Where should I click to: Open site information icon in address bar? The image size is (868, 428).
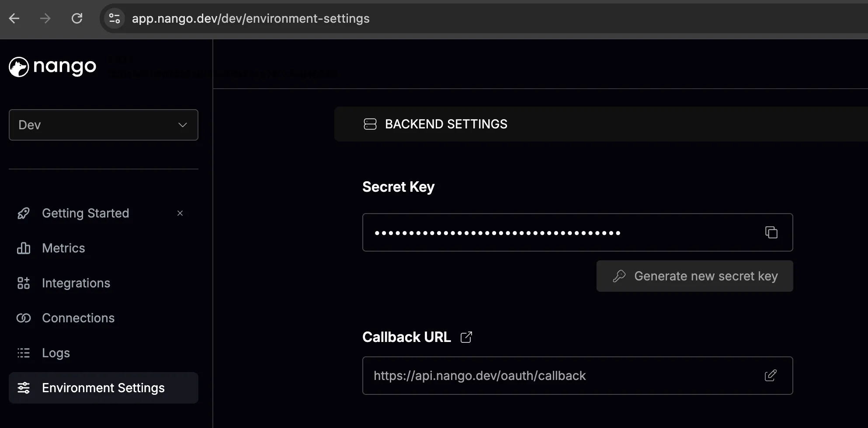coord(115,18)
